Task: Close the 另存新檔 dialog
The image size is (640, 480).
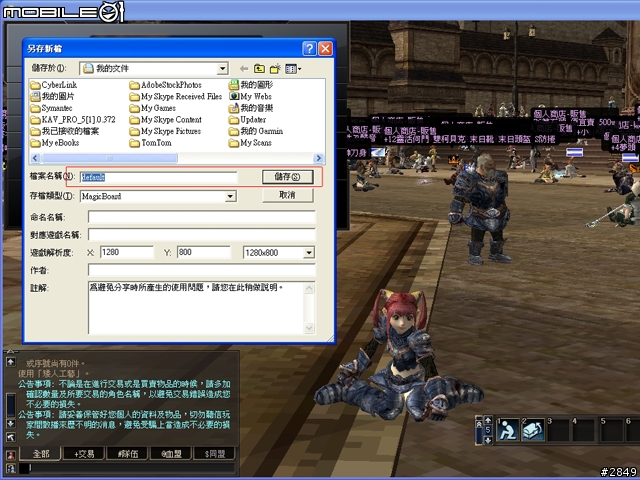Action: pyautogui.click(x=325, y=49)
